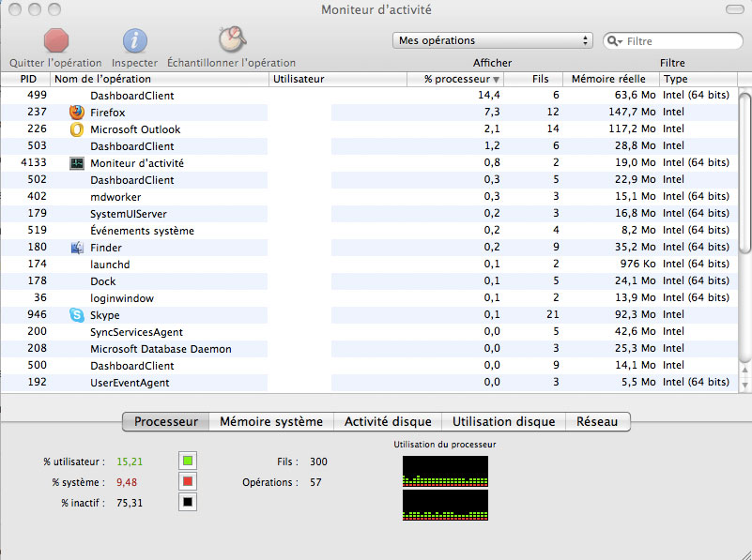Image resolution: width=752 pixels, height=560 pixels.
Task: Toggle the % processeur sort arrow
Action: tap(496, 80)
